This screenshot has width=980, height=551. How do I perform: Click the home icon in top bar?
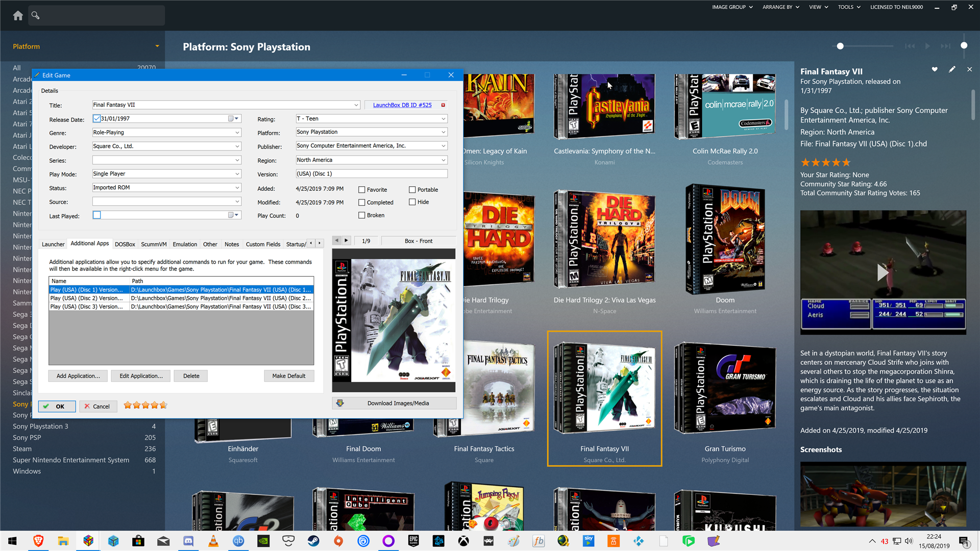tap(18, 15)
